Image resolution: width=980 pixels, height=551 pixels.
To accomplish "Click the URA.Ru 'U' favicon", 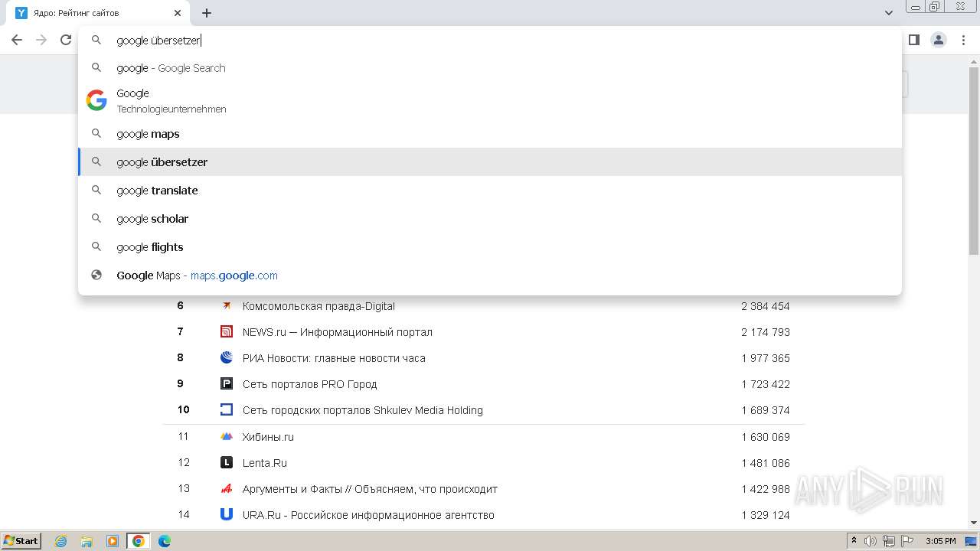I will (x=227, y=514).
